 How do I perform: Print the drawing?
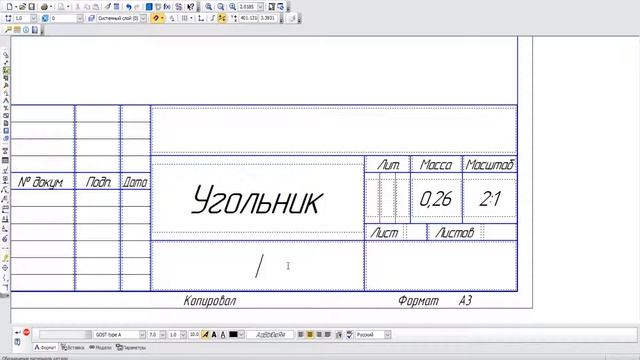44,7
